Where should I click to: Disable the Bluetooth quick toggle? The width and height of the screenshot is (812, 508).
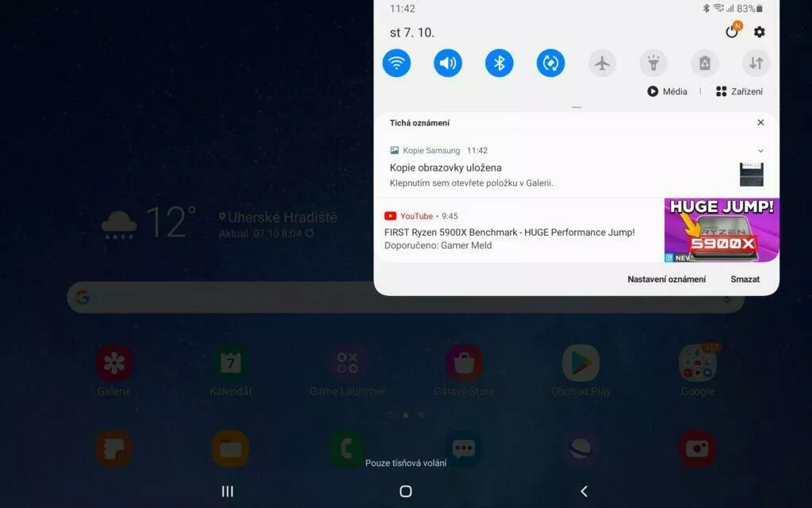(x=500, y=63)
